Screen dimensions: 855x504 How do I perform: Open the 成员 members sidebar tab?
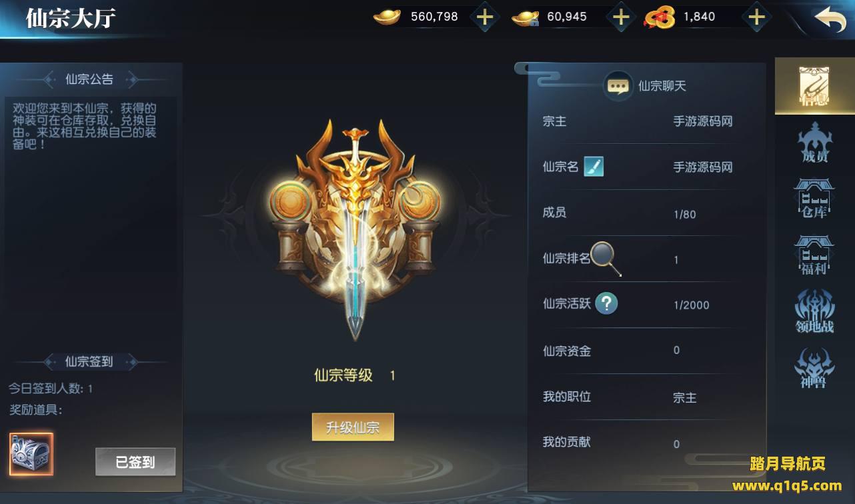[814, 143]
